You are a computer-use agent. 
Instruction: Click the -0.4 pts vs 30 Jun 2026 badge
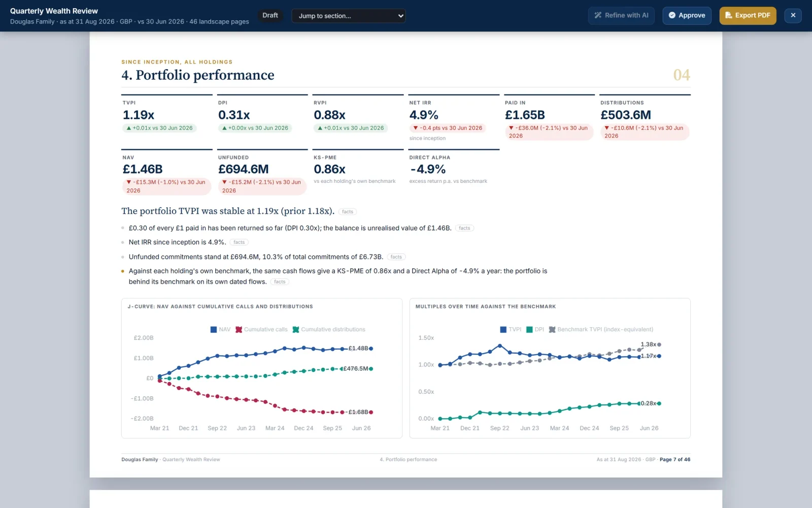coord(448,128)
